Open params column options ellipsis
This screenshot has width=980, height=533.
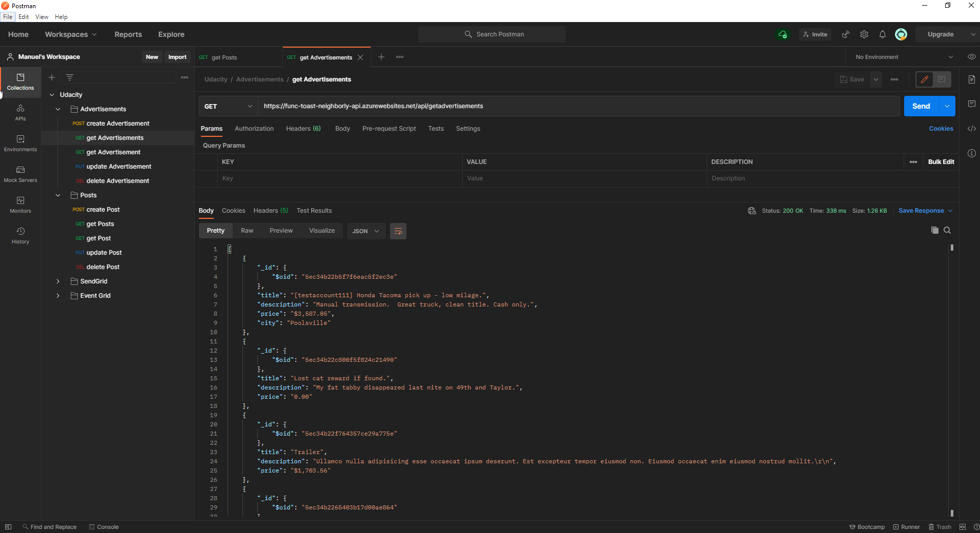(x=913, y=162)
